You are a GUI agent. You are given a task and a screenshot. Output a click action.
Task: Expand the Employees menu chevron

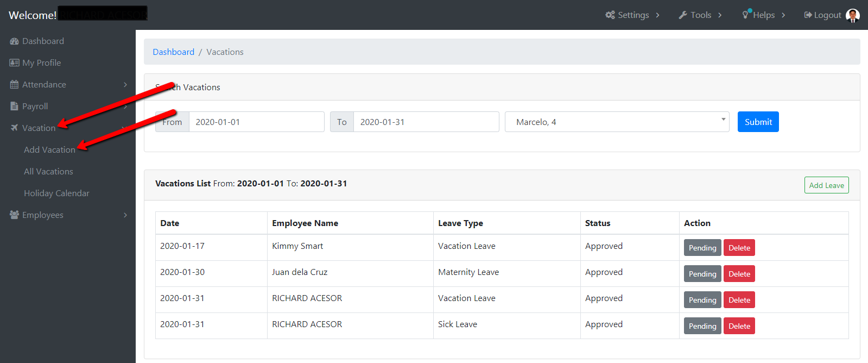[x=125, y=215]
